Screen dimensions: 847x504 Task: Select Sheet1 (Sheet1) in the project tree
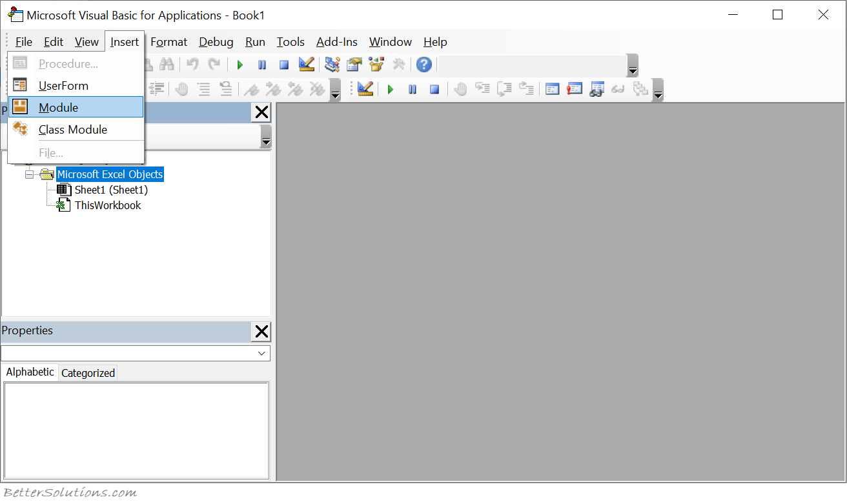click(x=111, y=190)
